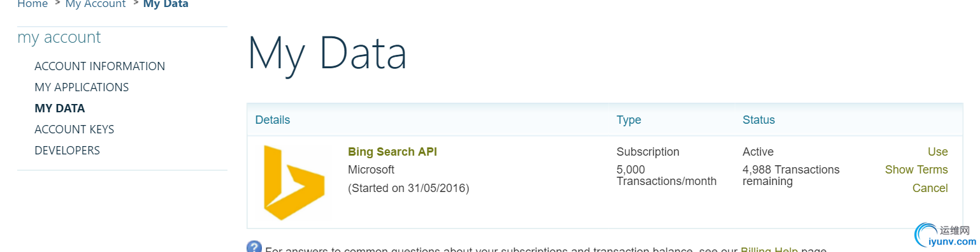Screen dimensions: 980x252
Task: Open the Home breadcrumb link
Action: (32, 4)
